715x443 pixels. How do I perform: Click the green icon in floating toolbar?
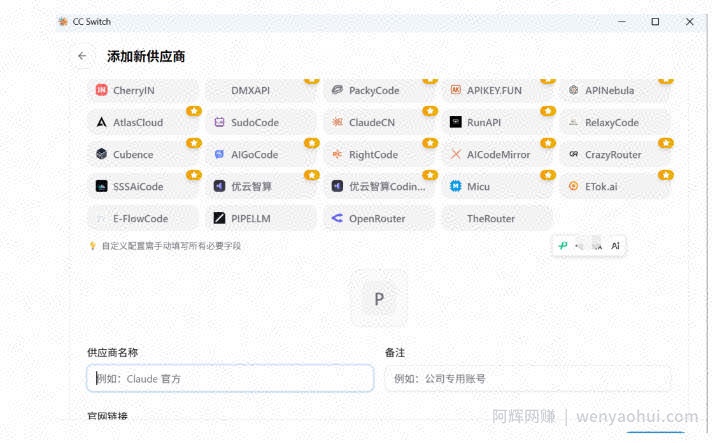click(x=563, y=246)
